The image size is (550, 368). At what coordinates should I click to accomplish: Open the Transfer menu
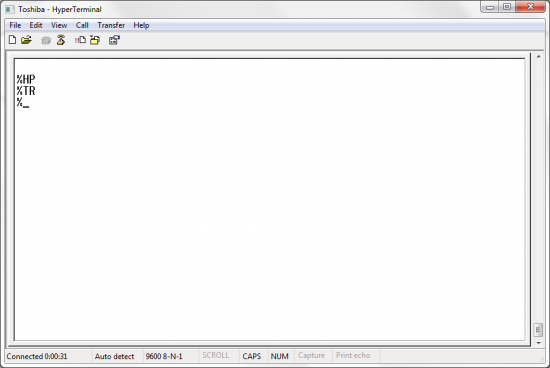[x=111, y=25]
